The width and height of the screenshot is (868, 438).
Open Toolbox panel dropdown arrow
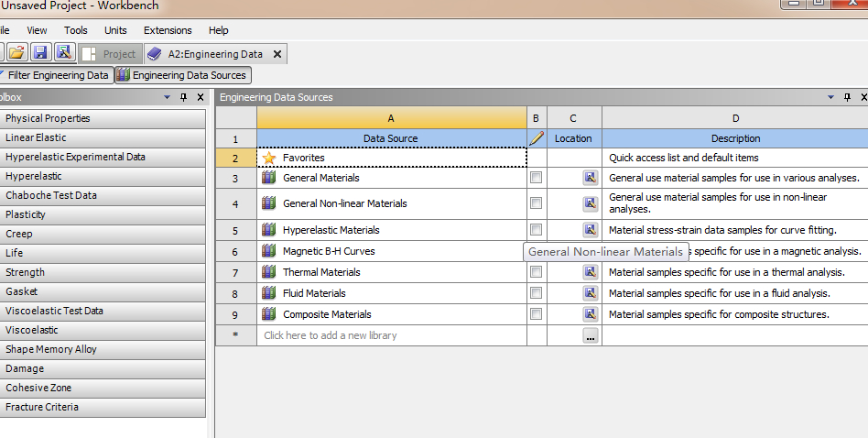tap(168, 97)
